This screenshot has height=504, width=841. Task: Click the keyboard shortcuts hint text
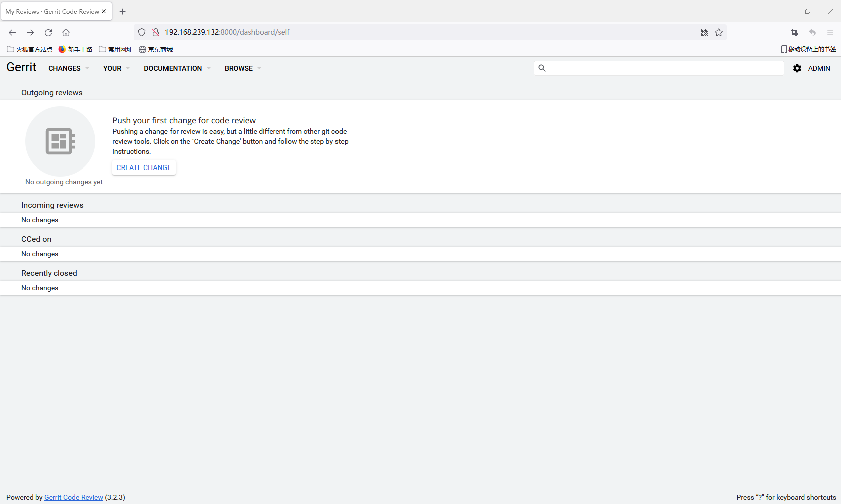click(x=786, y=497)
